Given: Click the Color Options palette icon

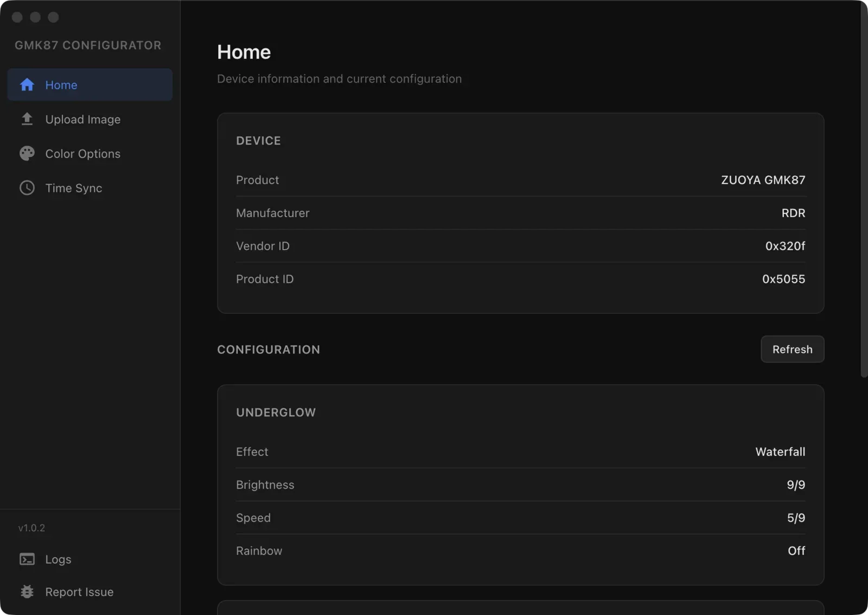Looking at the screenshot, I should (27, 154).
